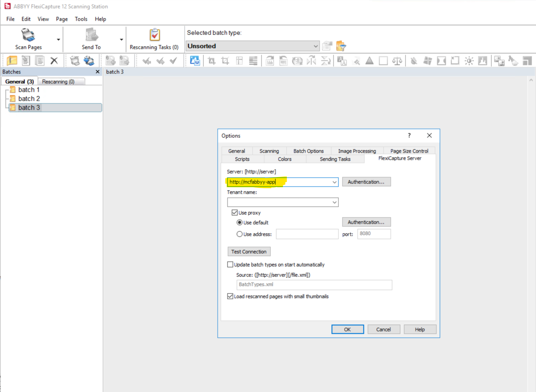This screenshot has height=392, width=536.
Task: Expand the Server address dropdown arrow
Action: [334, 182]
